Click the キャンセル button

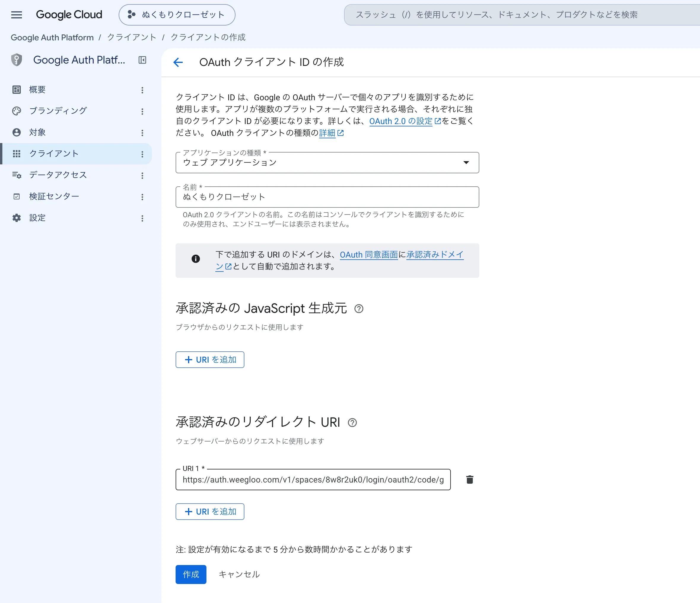(x=239, y=574)
